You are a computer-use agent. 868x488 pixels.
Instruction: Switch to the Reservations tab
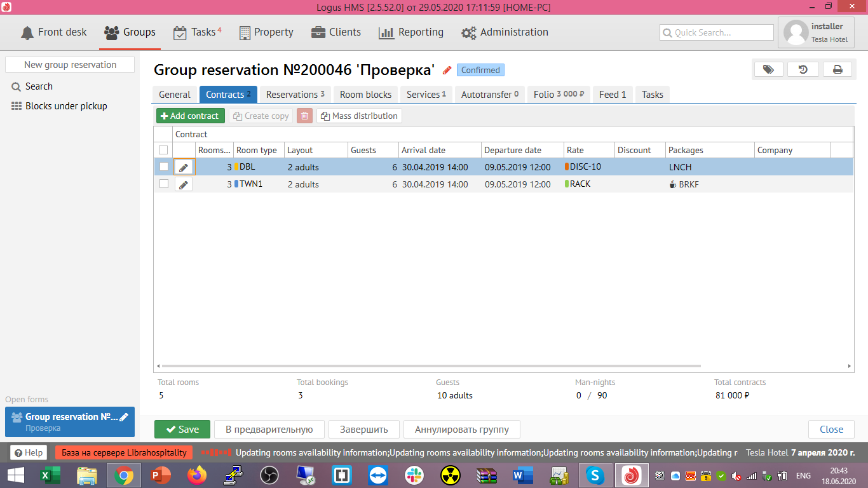tap(295, 95)
